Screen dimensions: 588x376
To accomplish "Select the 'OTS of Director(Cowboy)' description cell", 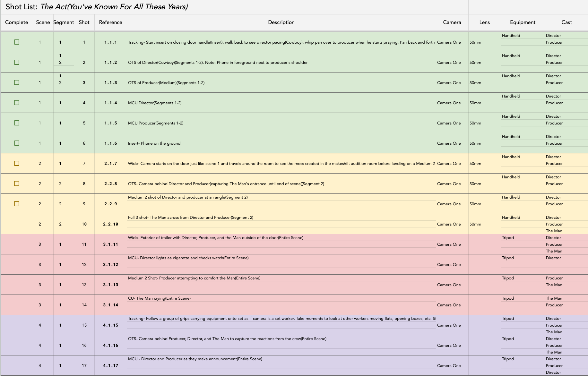I will click(x=281, y=62).
